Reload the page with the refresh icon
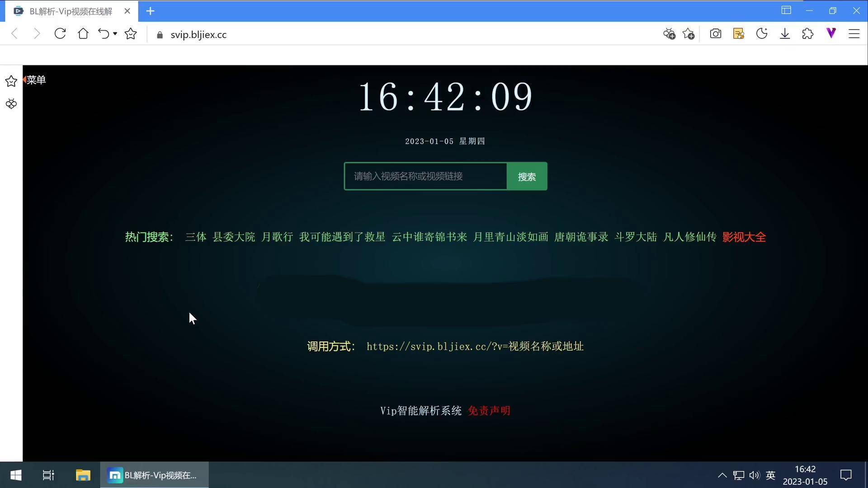 (x=60, y=33)
